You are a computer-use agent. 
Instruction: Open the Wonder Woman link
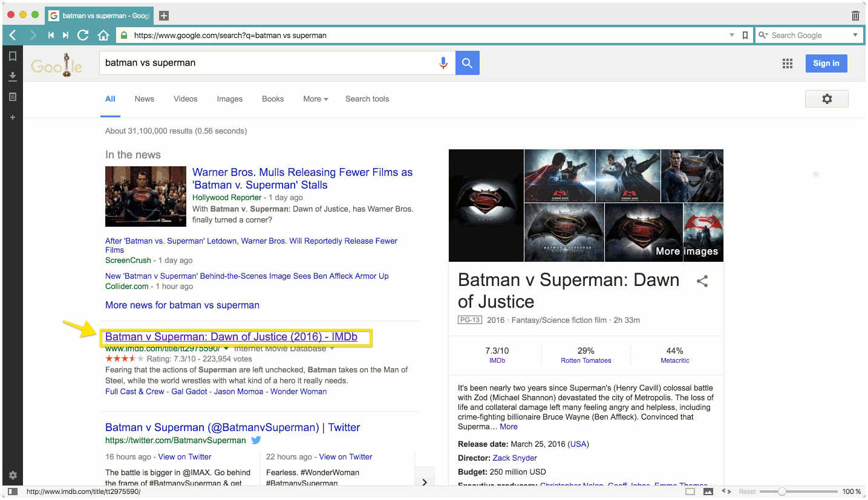[298, 391]
